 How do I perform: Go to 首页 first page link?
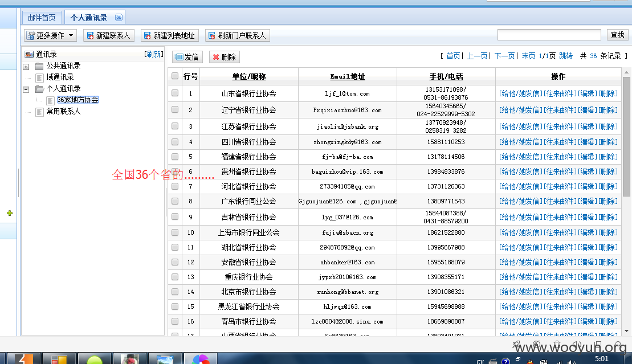point(453,56)
